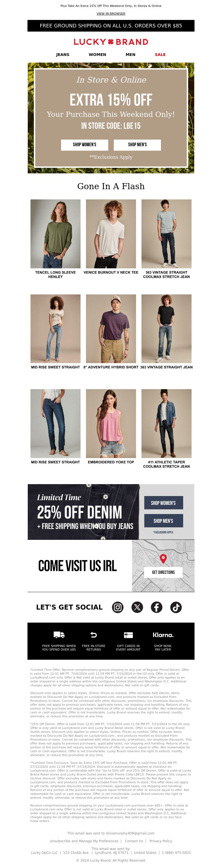Select the Tencel Long Sleeve Henley photo
222x868 pixels.
pos(55,234)
